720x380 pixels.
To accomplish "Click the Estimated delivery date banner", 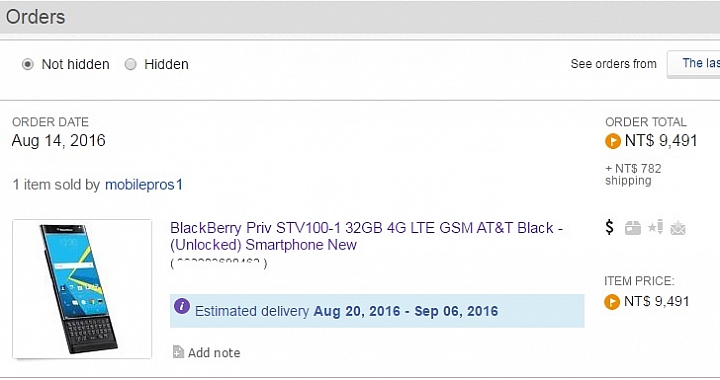I will [377, 311].
